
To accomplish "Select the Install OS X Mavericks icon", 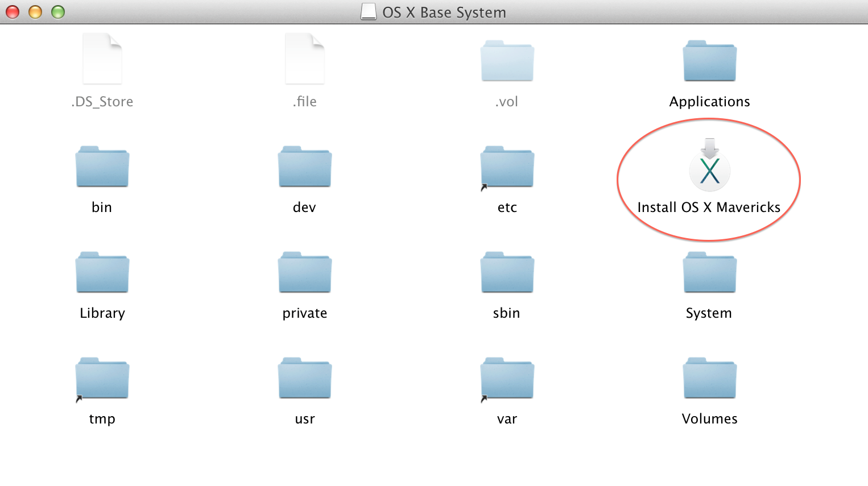I will pyautogui.click(x=710, y=164).
